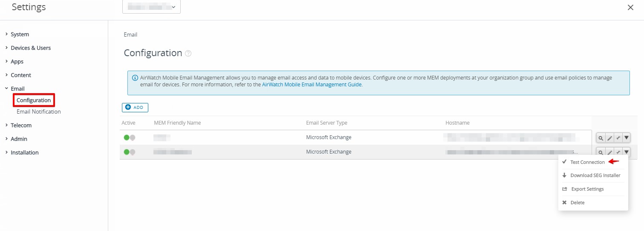Click the wrench advanced icon in first row
Image resolution: width=644 pixels, height=231 pixels.
[x=618, y=138]
